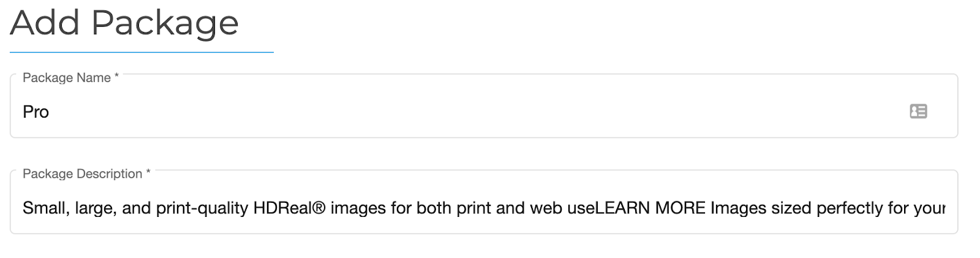
Task: Click the Add Package heading
Action: [124, 23]
